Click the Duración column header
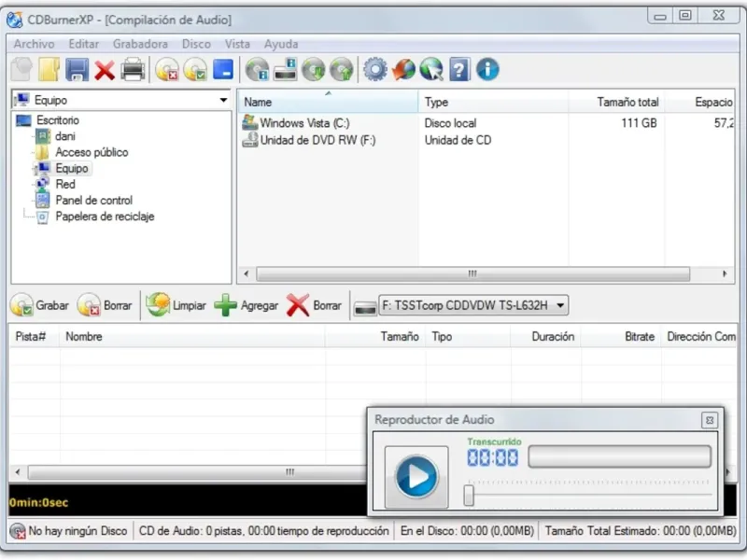Viewport: 747px width, 560px height. (545, 337)
